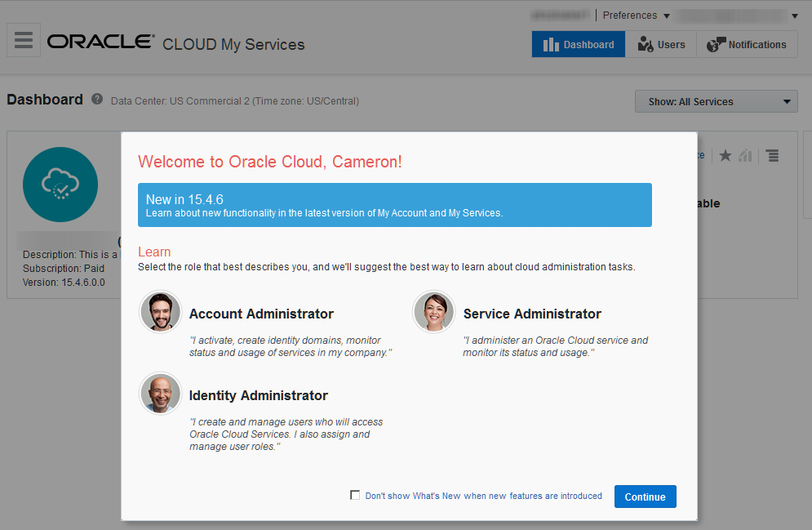Open the hamburger navigation menu
The width and height of the screenshot is (812, 530).
pos(23,40)
